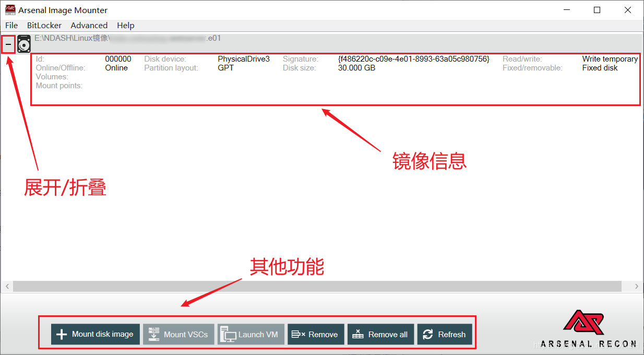
Task: Open the Help menu
Action: coord(126,25)
